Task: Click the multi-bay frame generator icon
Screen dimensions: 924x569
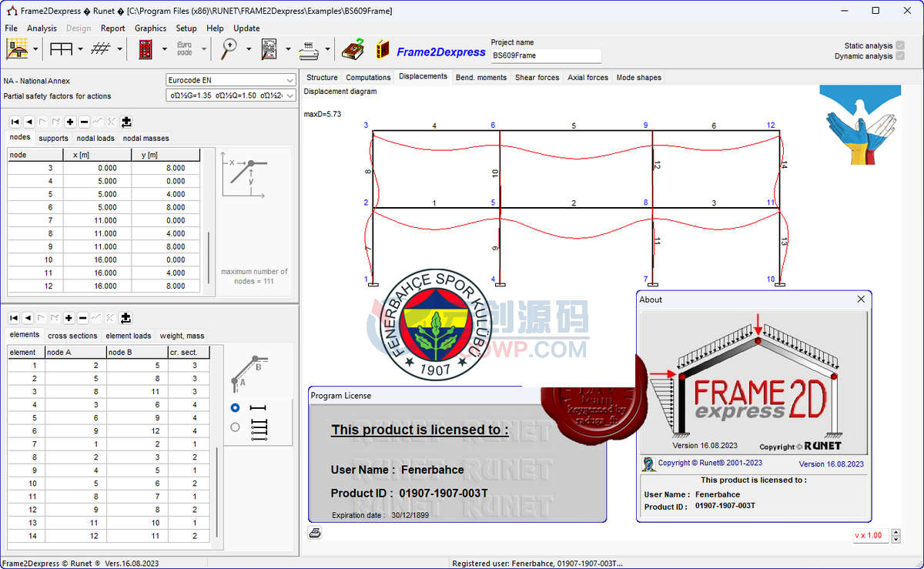Action: tap(61, 49)
